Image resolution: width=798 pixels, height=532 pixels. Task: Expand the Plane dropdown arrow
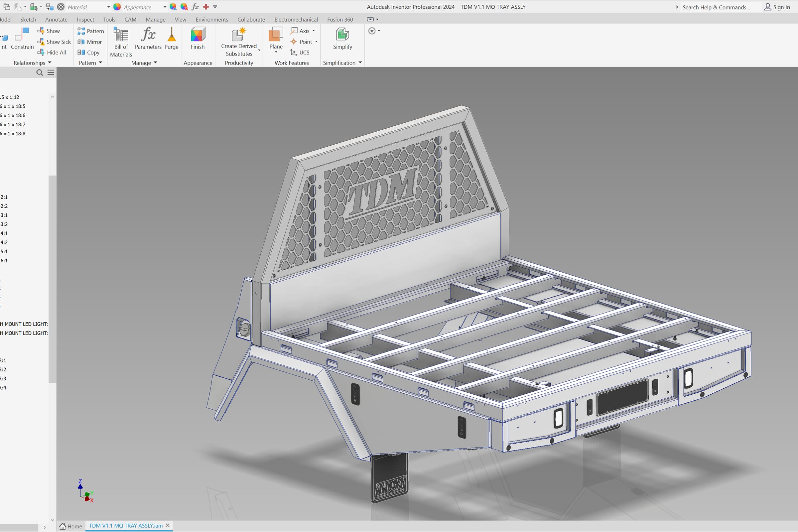[x=276, y=52]
